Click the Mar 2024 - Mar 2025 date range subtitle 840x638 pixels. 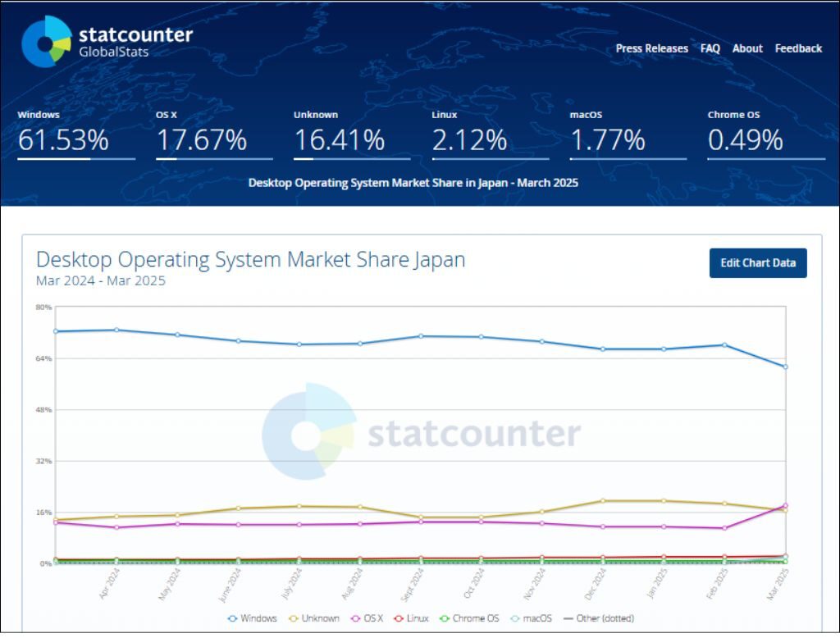[x=101, y=280]
